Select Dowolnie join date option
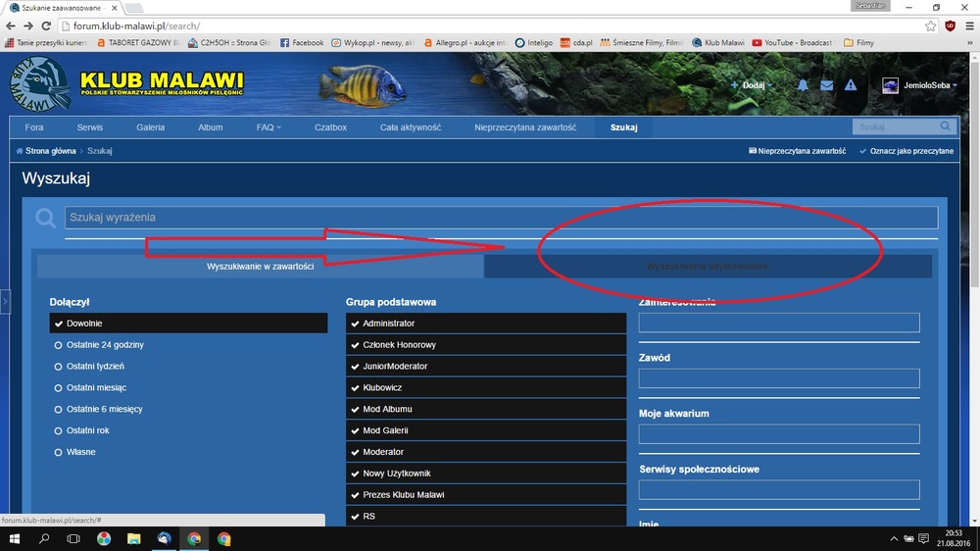980x551 pixels. (x=188, y=324)
